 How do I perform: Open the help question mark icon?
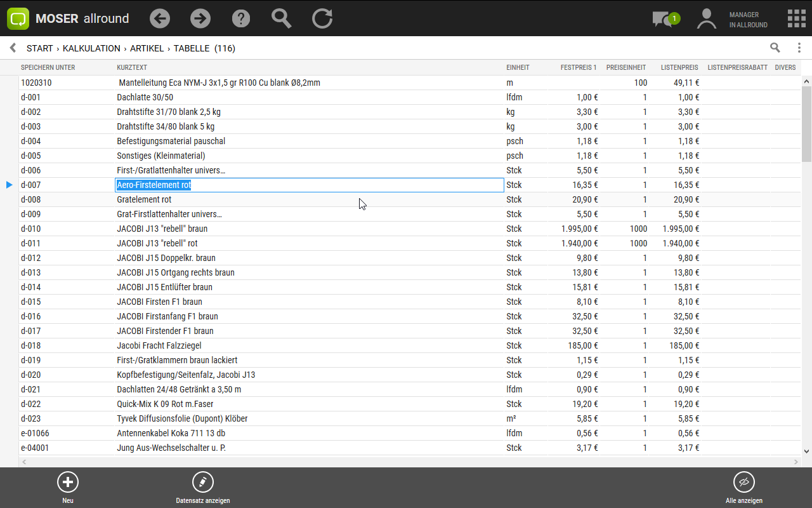[x=241, y=18]
